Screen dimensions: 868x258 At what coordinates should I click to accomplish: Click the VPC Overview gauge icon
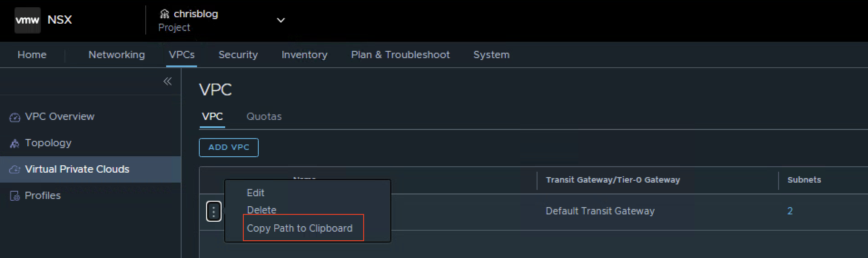pyautogui.click(x=15, y=117)
